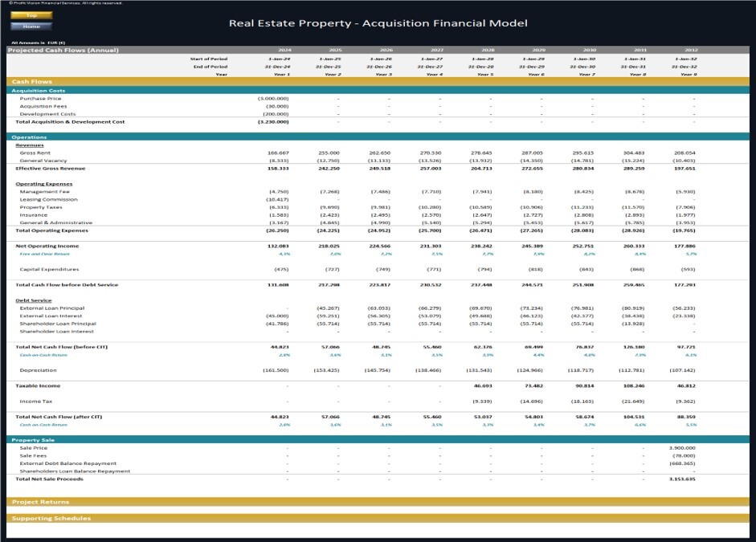Select the External Loan Interest label
This screenshot has width=756, height=542.
pos(51,316)
